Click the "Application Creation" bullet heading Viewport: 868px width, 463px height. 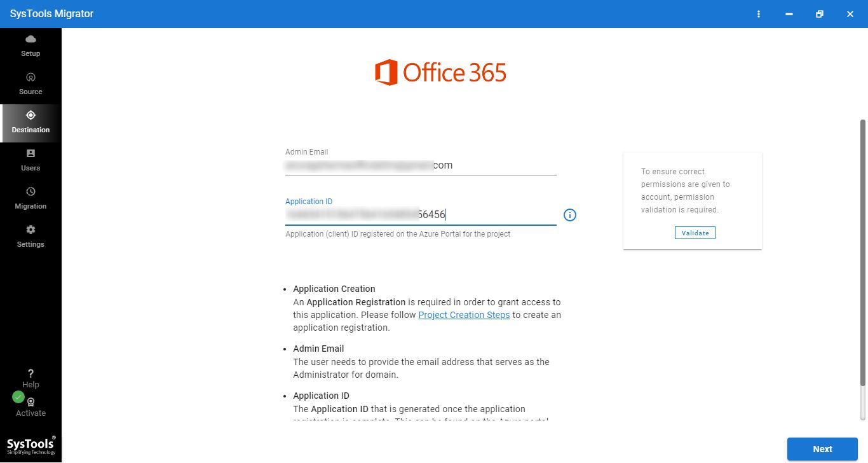point(334,289)
